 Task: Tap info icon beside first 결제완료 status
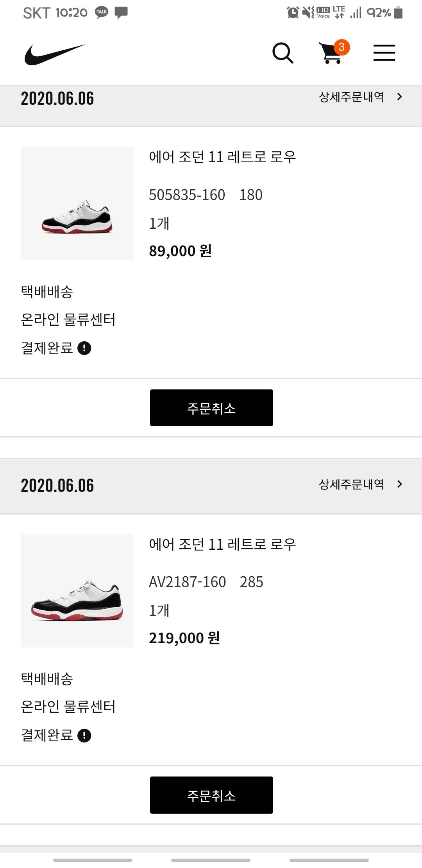(x=84, y=348)
